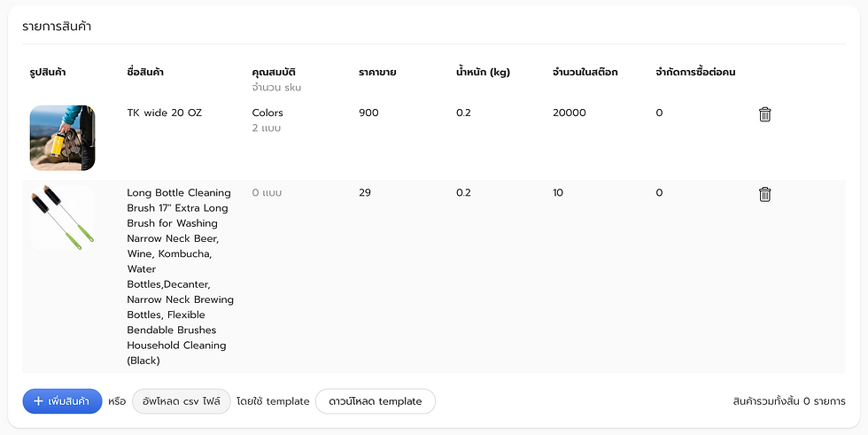Viewport: 868px width, 435px height.
Task: Click the 2 แบบ variant count
Action: tap(267, 128)
